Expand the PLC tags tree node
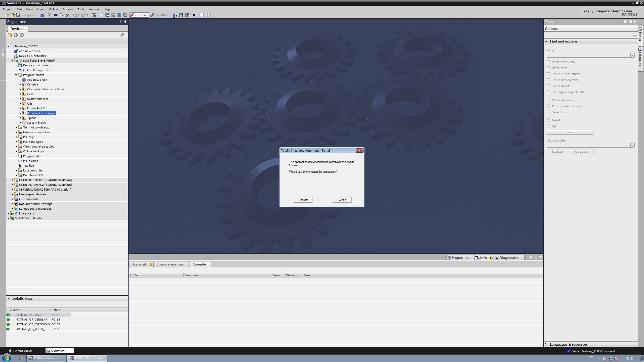 pos(16,137)
